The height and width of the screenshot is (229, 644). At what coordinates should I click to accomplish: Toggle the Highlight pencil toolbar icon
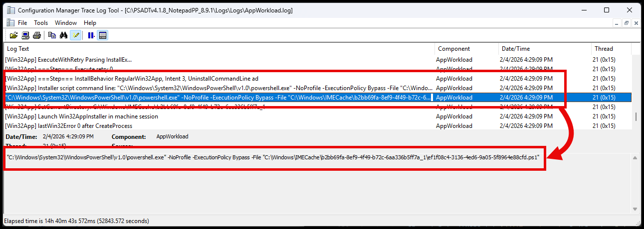coord(75,35)
